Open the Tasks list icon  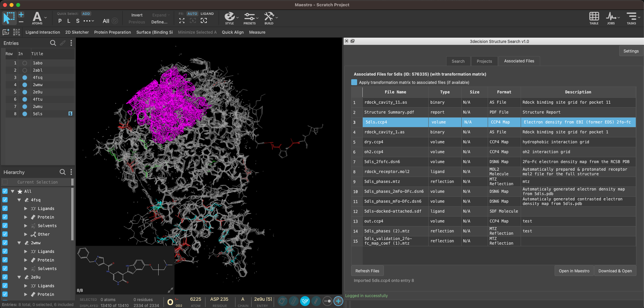click(x=631, y=18)
